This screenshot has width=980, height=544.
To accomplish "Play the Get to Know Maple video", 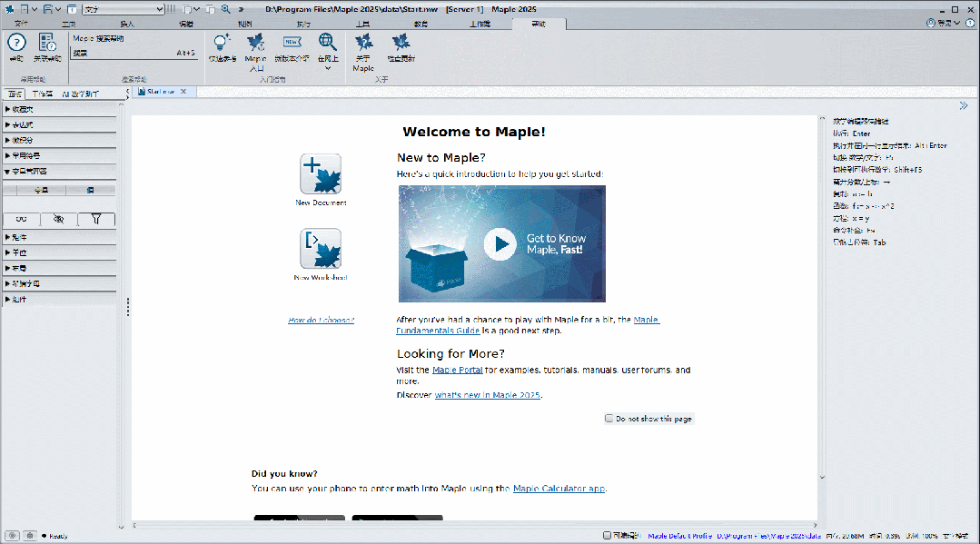I will point(500,244).
